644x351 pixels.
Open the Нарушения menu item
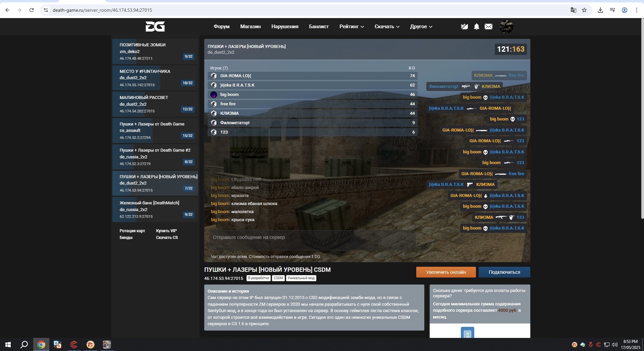click(285, 27)
